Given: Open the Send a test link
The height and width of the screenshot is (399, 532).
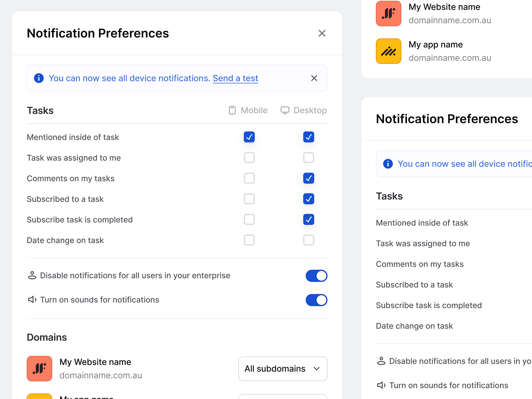Looking at the screenshot, I should point(235,78).
